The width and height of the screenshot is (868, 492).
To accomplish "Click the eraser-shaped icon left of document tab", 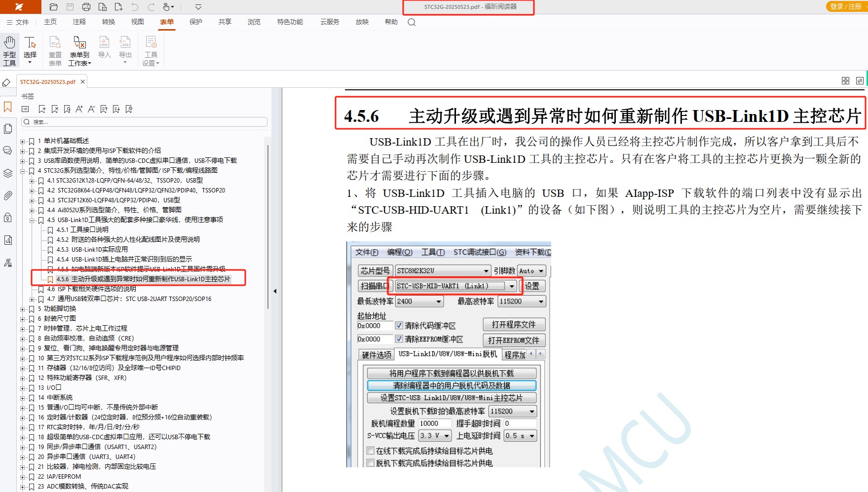I will [6, 82].
